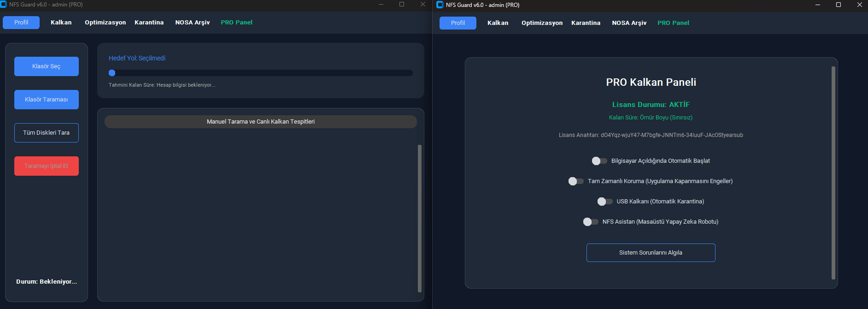Click Sistem Sorunlarını Algıla button
Viewport: 868px width, 309px height.
[651, 253]
